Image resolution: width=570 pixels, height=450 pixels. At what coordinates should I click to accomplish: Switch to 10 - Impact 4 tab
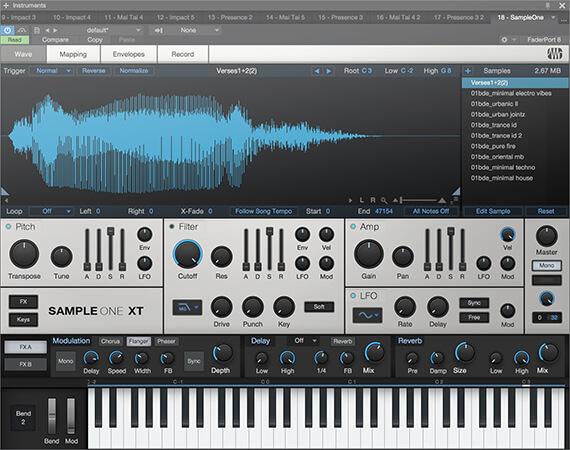click(x=72, y=17)
